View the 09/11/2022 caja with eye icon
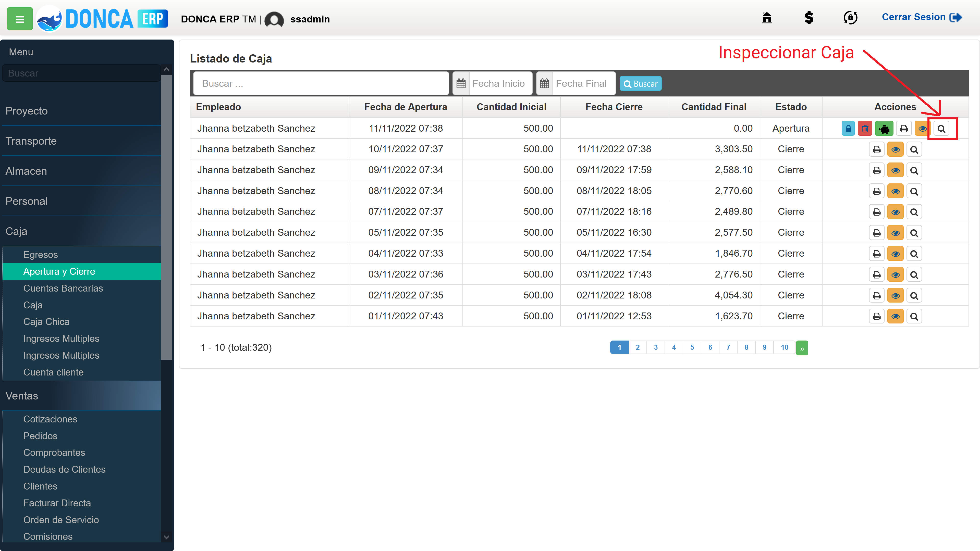Image resolution: width=980 pixels, height=551 pixels. click(895, 170)
